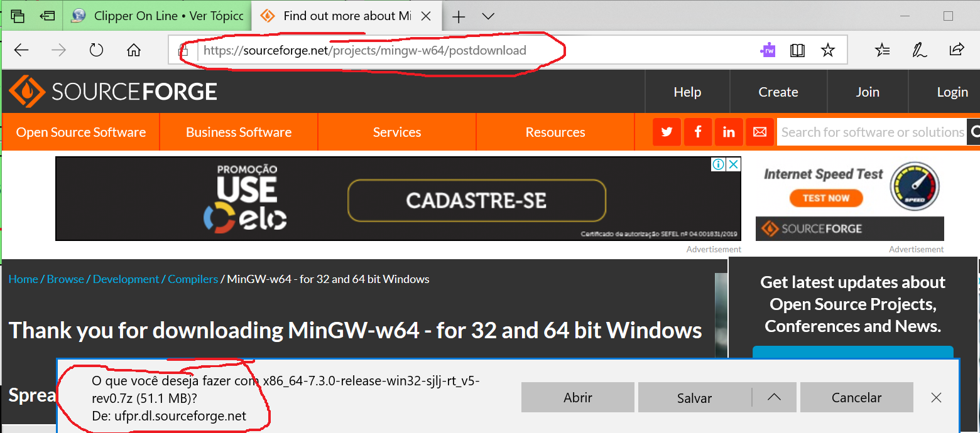Open the tabs-you've-set-aside icon
The width and height of the screenshot is (980, 433).
(18, 16)
